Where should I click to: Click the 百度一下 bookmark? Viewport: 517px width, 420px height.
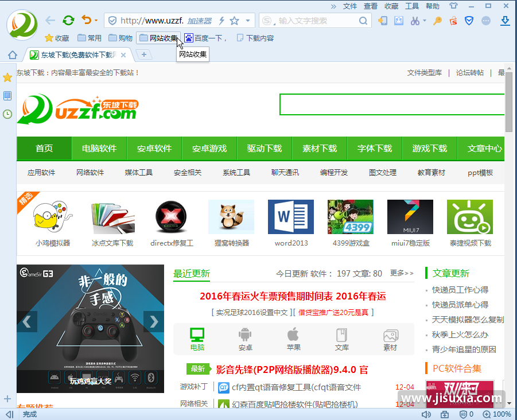tap(205, 38)
